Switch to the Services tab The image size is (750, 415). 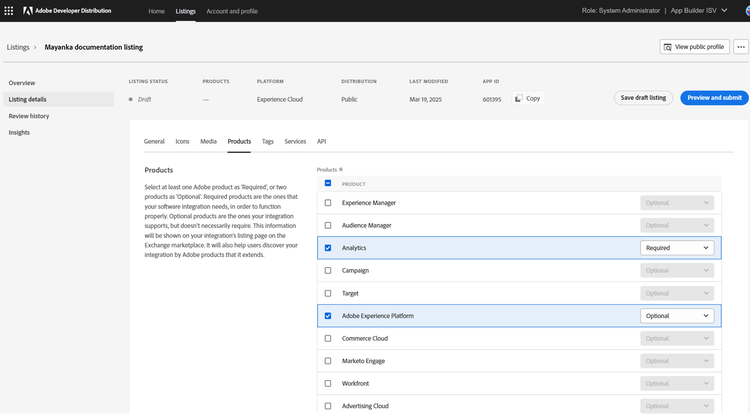tap(295, 142)
